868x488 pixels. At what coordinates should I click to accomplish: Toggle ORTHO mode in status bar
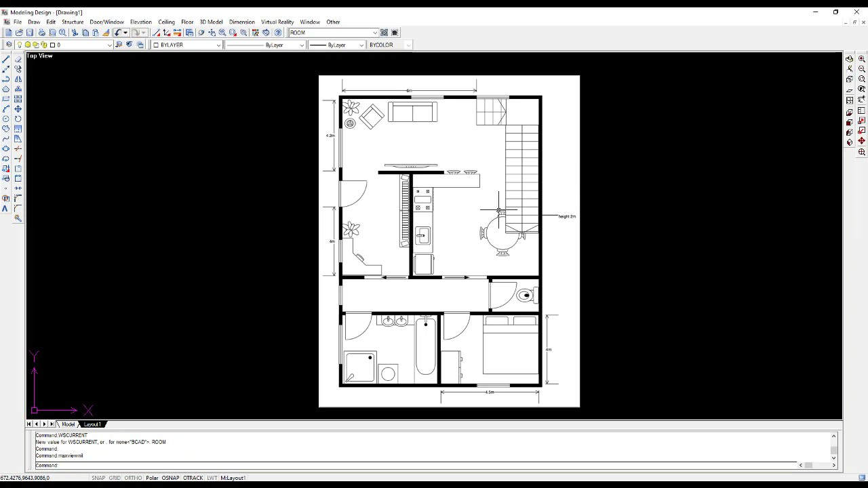point(133,478)
